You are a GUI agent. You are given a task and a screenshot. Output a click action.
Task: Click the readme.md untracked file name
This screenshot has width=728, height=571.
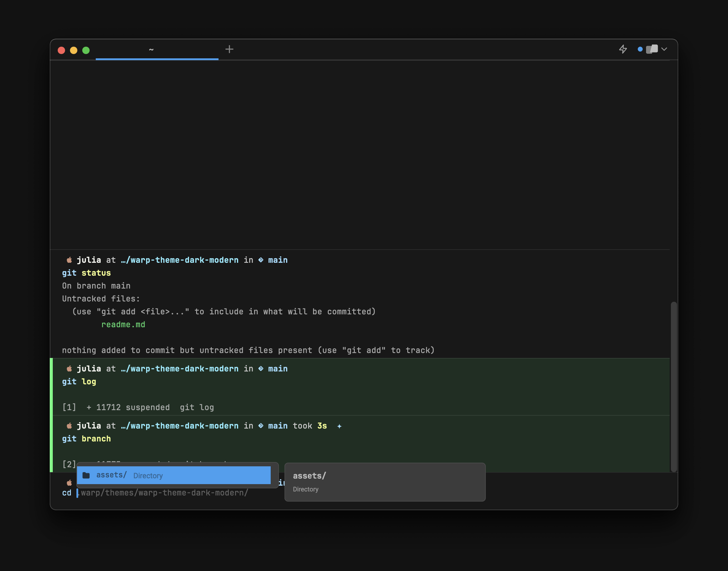(x=123, y=324)
